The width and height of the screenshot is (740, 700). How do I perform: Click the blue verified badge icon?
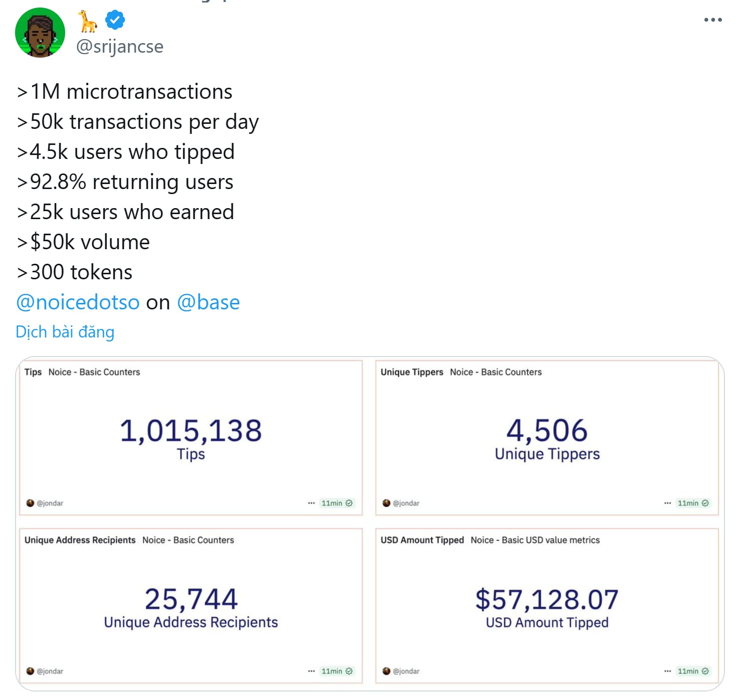[115, 20]
